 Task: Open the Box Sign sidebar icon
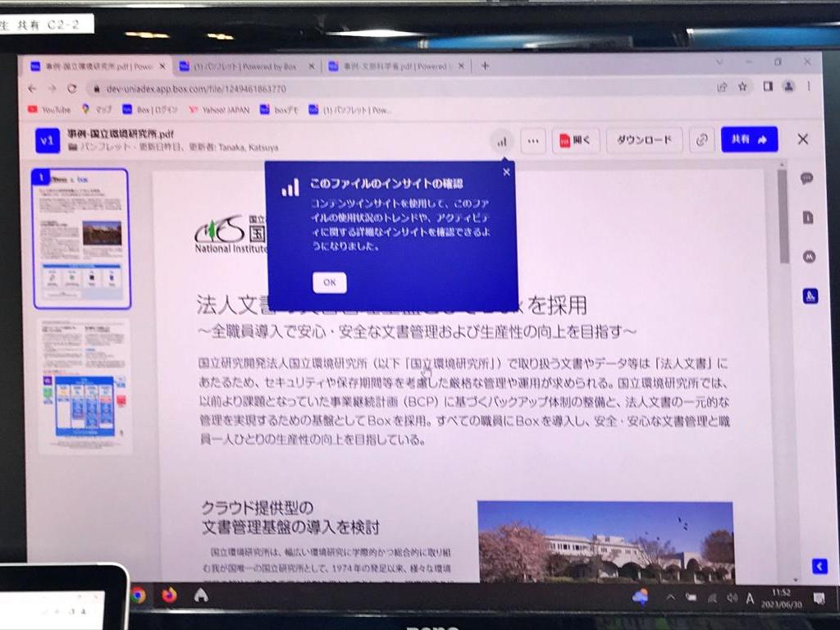(x=810, y=296)
